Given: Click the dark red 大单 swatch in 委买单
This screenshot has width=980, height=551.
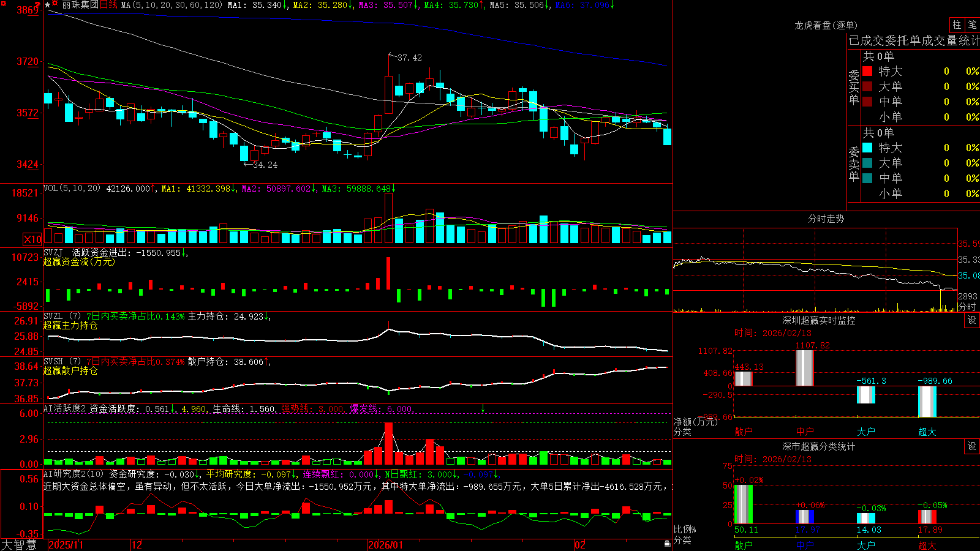Looking at the screenshot, I should pyautogui.click(x=867, y=86).
